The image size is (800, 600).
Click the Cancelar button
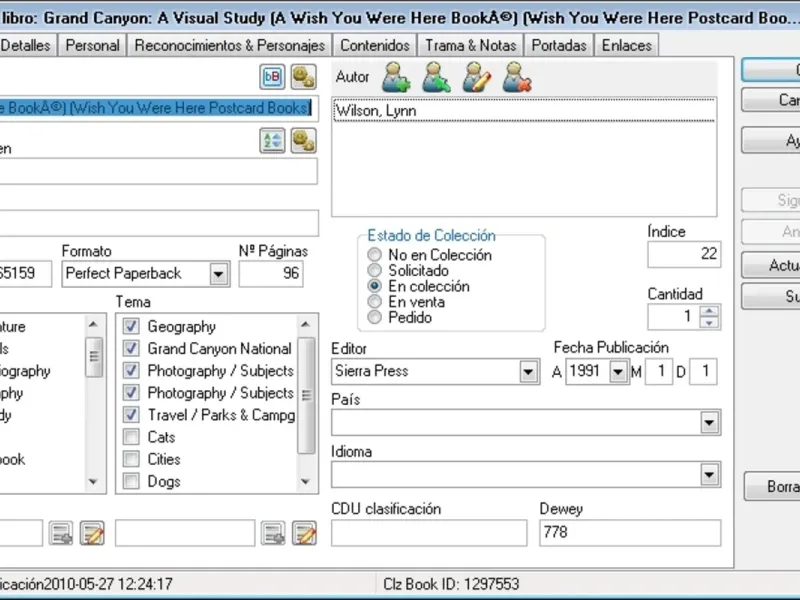771,100
